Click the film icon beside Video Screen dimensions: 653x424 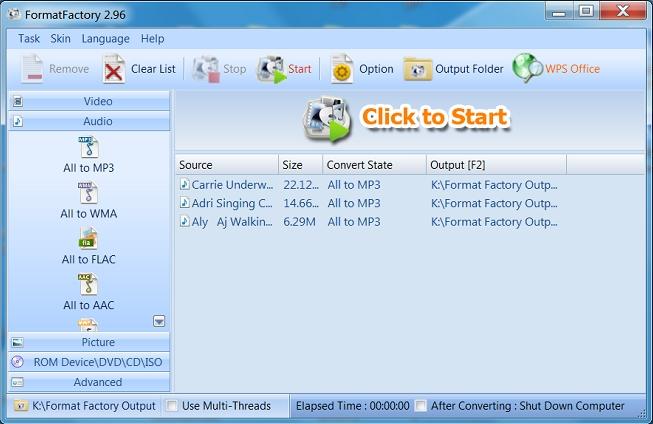18,101
